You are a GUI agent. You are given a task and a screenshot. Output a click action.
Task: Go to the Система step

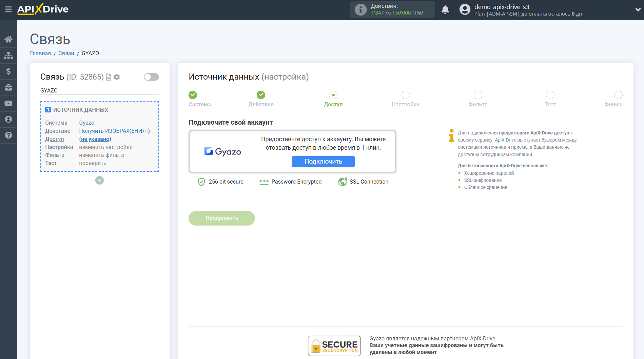193,95
